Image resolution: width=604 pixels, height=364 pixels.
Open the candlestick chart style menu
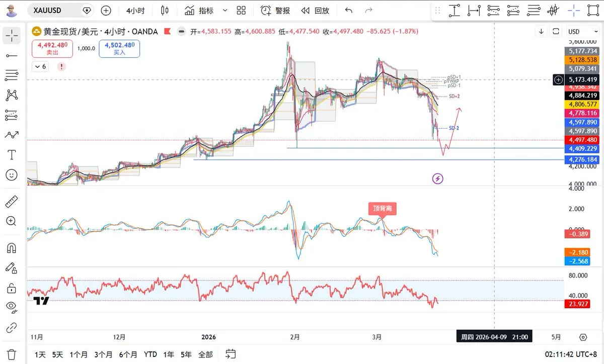(165, 10)
